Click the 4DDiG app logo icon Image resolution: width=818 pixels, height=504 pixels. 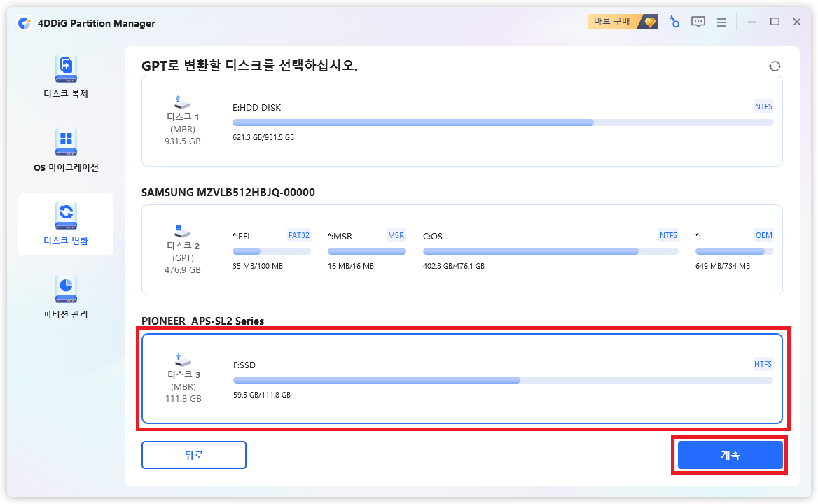click(x=24, y=23)
